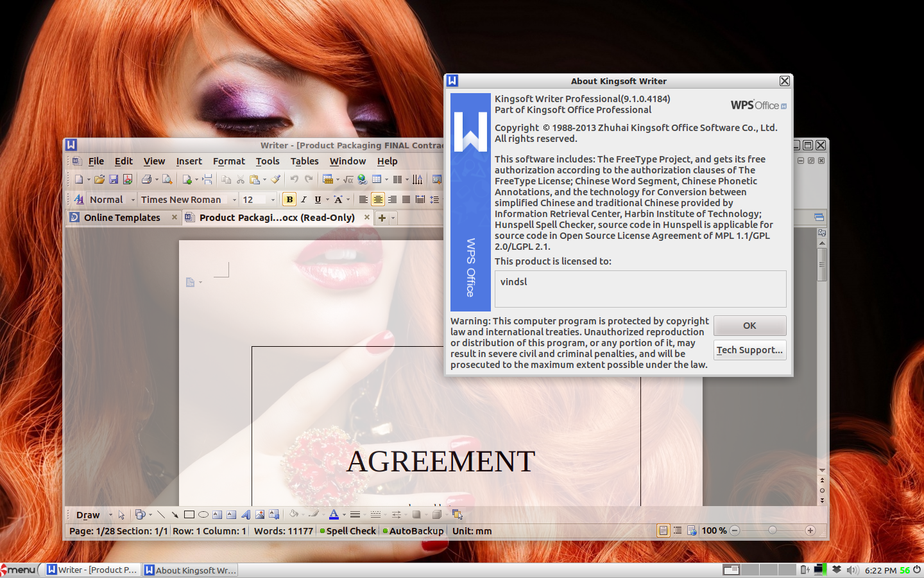Click the licensed-to field showing vindsl
The width and height of the screenshot is (924, 578).
click(x=640, y=289)
